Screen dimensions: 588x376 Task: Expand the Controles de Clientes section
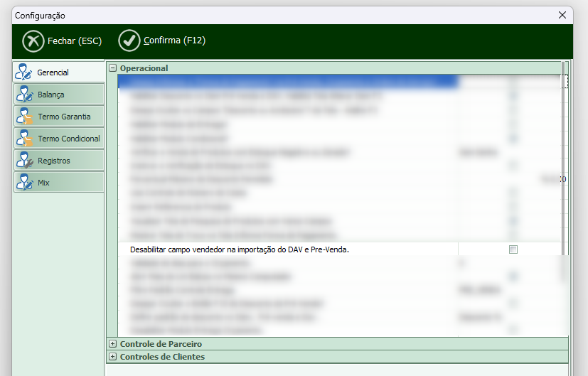click(112, 357)
